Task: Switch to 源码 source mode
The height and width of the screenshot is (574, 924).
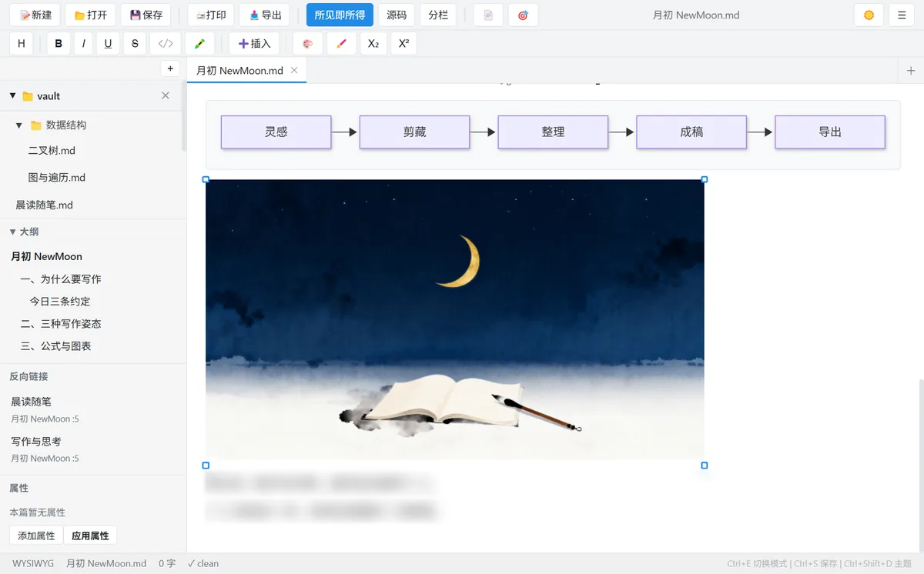Action: tap(397, 15)
